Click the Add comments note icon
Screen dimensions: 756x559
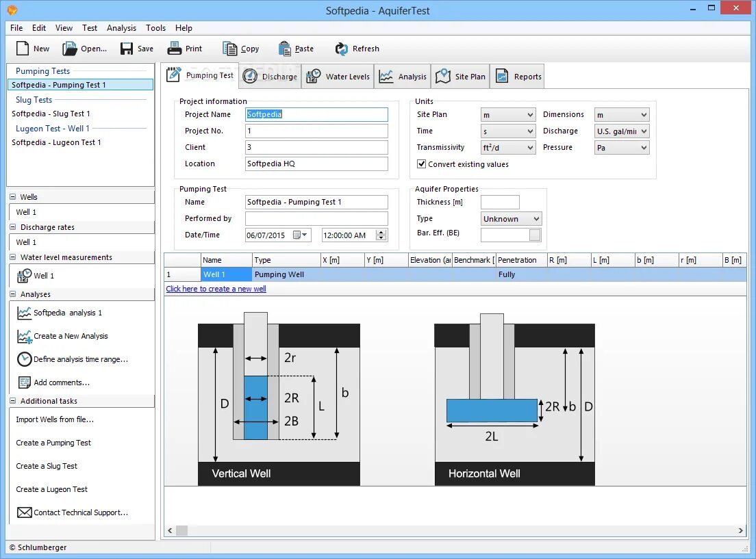coord(24,382)
